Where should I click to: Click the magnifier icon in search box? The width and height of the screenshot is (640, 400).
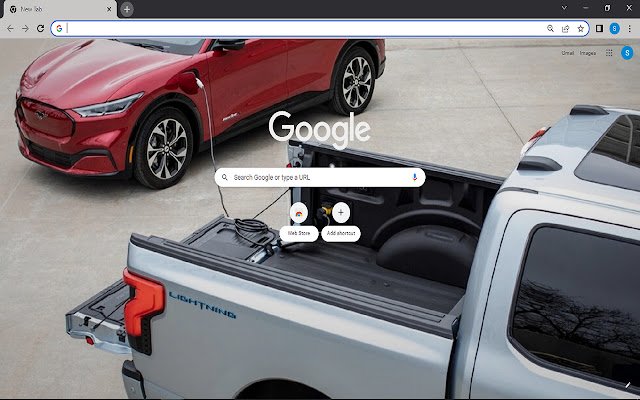pos(224,178)
